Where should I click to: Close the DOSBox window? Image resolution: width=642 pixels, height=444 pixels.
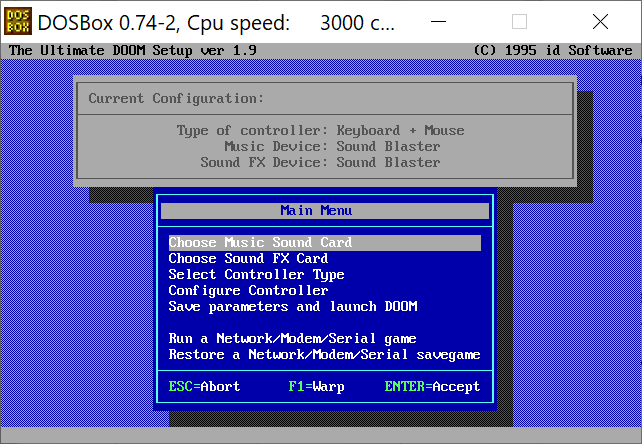(x=600, y=21)
